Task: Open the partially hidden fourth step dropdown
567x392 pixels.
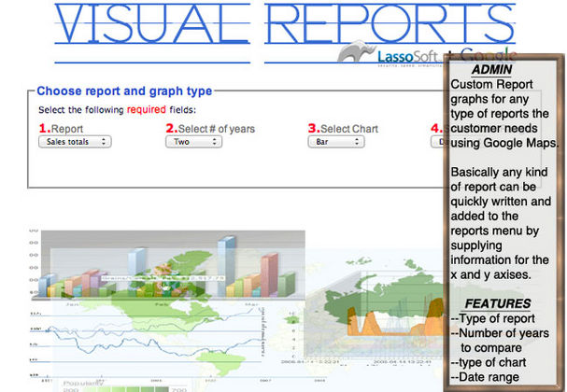Action: click(x=437, y=142)
